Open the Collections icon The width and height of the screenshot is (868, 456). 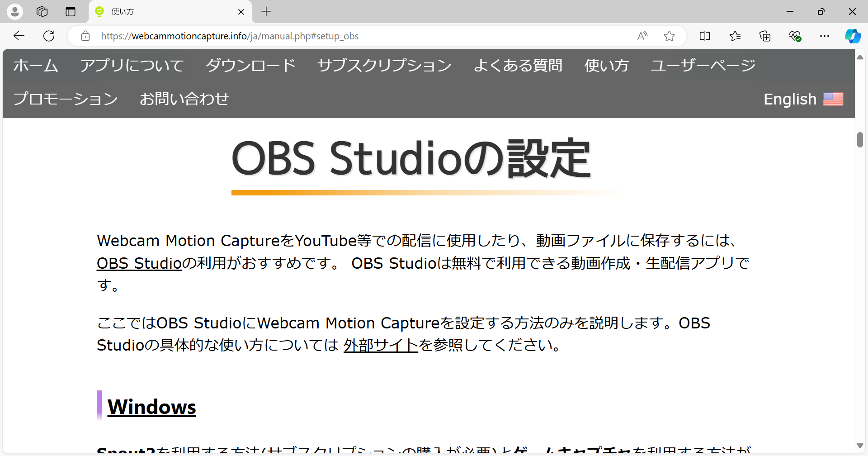pyautogui.click(x=765, y=36)
